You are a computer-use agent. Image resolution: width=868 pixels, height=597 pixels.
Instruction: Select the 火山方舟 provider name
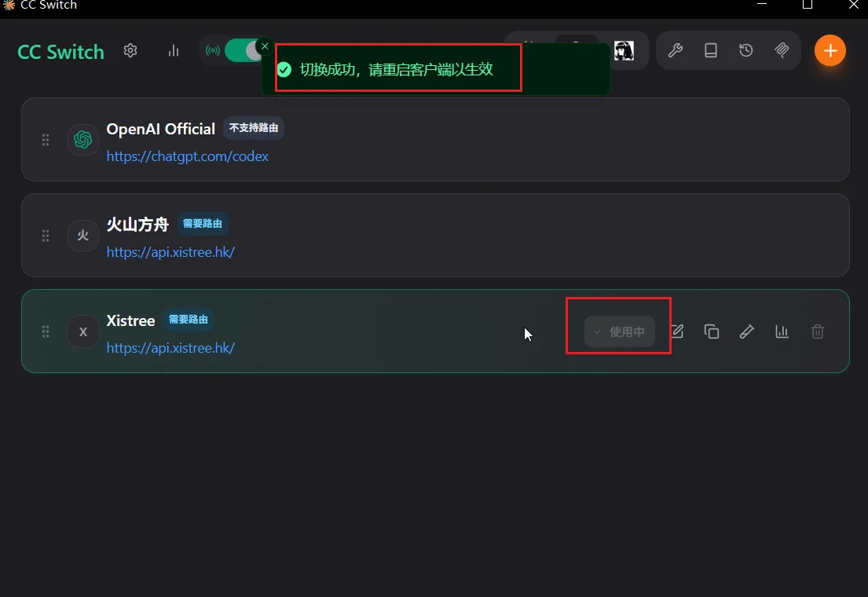(137, 225)
